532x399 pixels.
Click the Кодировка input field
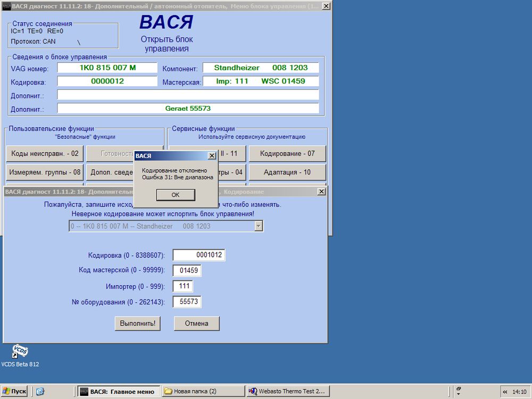click(199, 255)
